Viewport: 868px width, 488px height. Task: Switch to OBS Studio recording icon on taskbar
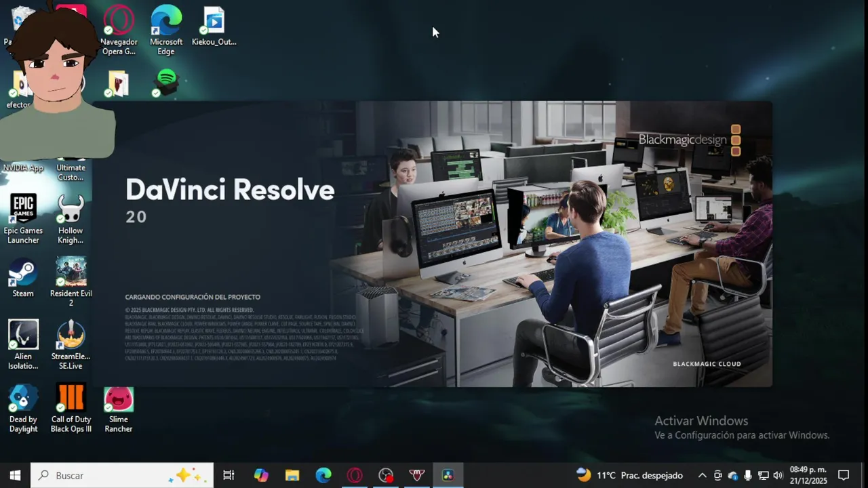click(x=386, y=475)
